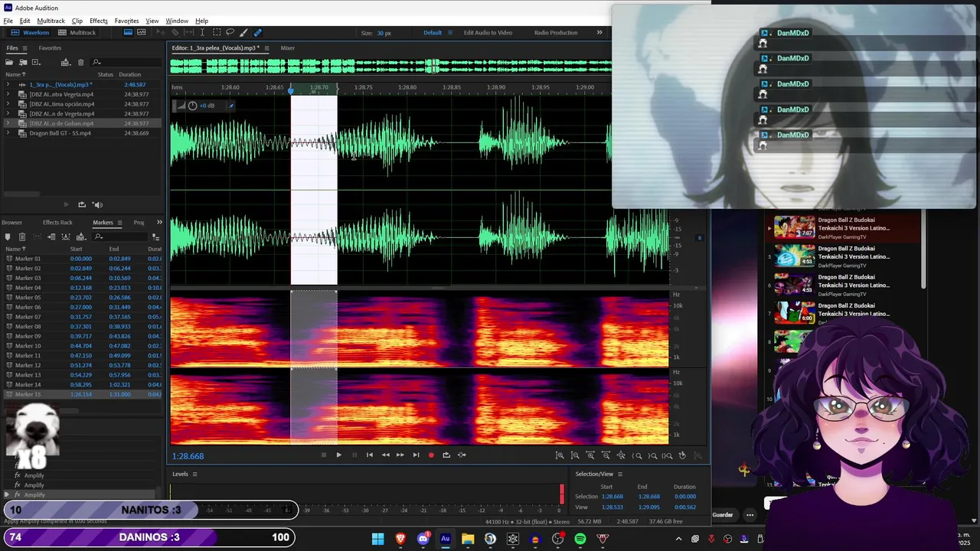Viewport: 980px width, 551px height.
Task: Select the Marquee Selection tool
Action: pyautogui.click(x=217, y=32)
